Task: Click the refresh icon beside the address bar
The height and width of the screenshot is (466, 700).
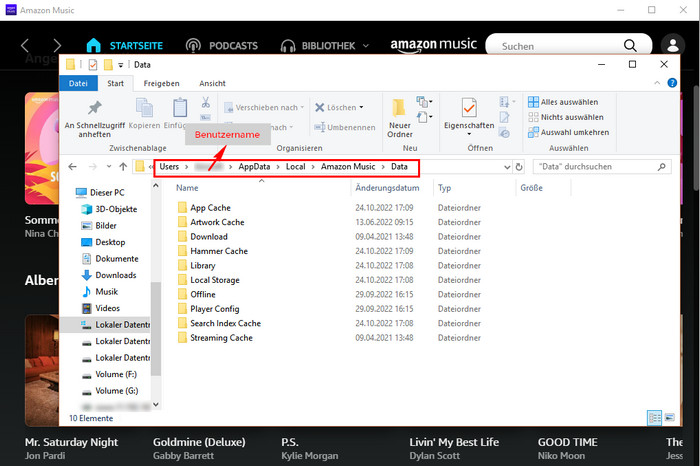Action: (519, 167)
